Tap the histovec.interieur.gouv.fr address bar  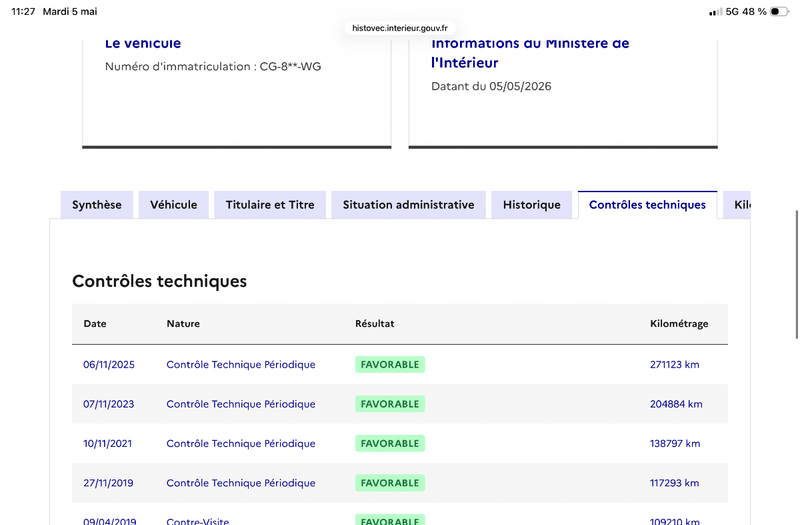coord(399,28)
